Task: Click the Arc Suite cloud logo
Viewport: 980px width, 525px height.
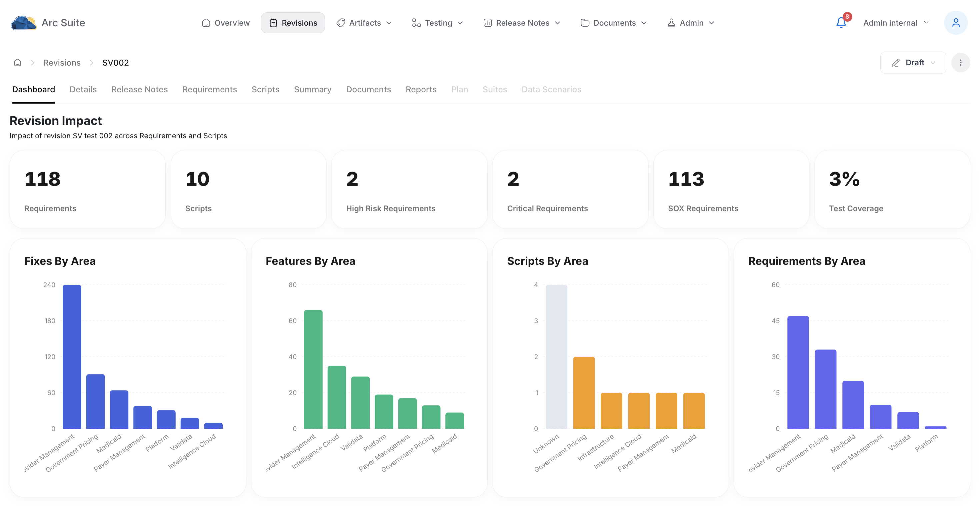Action: pyautogui.click(x=23, y=23)
